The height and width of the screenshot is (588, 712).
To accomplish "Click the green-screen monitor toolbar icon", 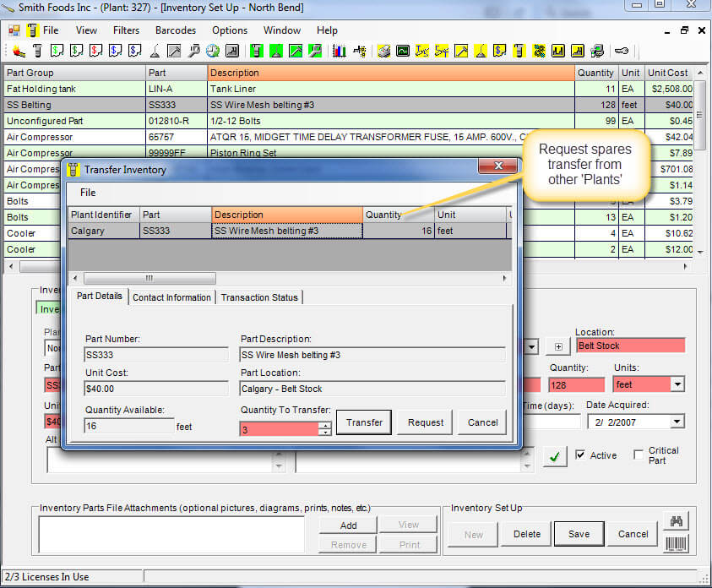I will (x=403, y=51).
